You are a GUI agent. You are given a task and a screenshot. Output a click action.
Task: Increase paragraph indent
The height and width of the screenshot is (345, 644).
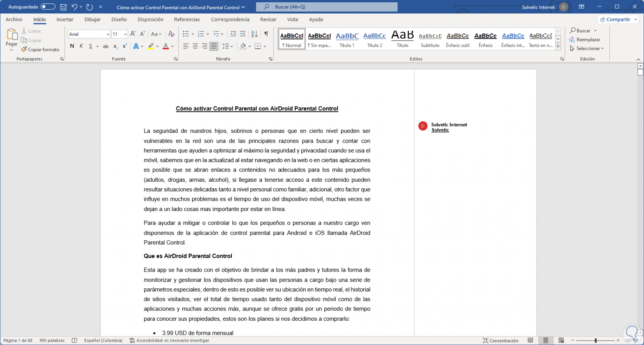coord(243,34)
